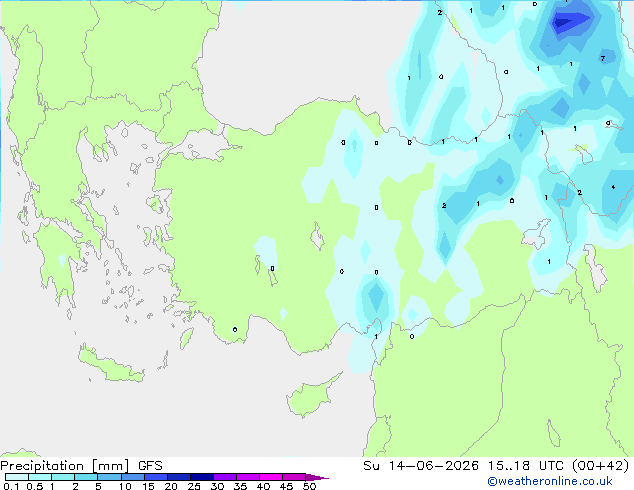Click the '(00+42)' run offset text
634x490 pixels.
(x=600, y=466)
